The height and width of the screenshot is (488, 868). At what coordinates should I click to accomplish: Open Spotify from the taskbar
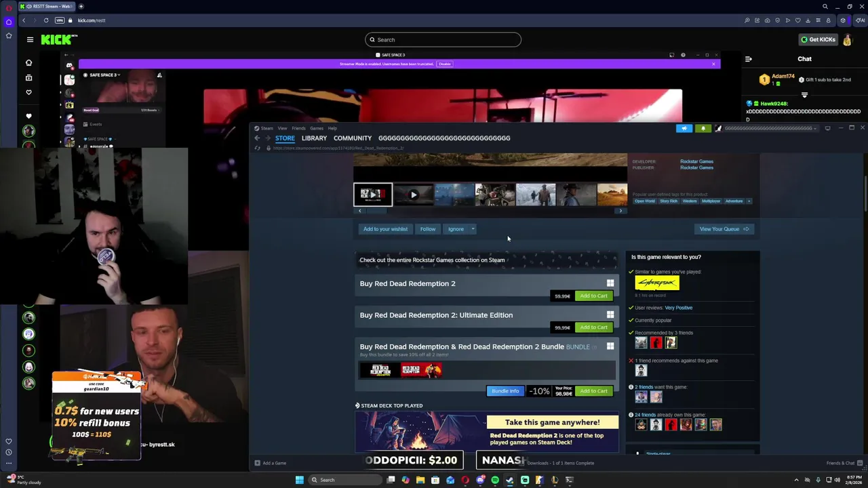(x=495, y=480)
